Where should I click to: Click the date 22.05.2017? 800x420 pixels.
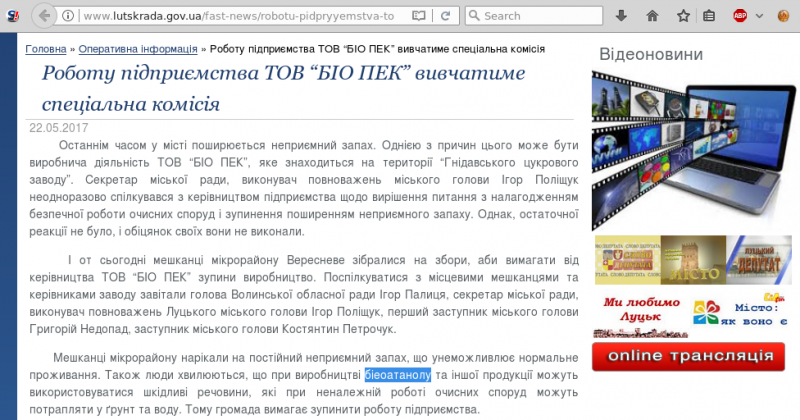[x=59, y=128]
